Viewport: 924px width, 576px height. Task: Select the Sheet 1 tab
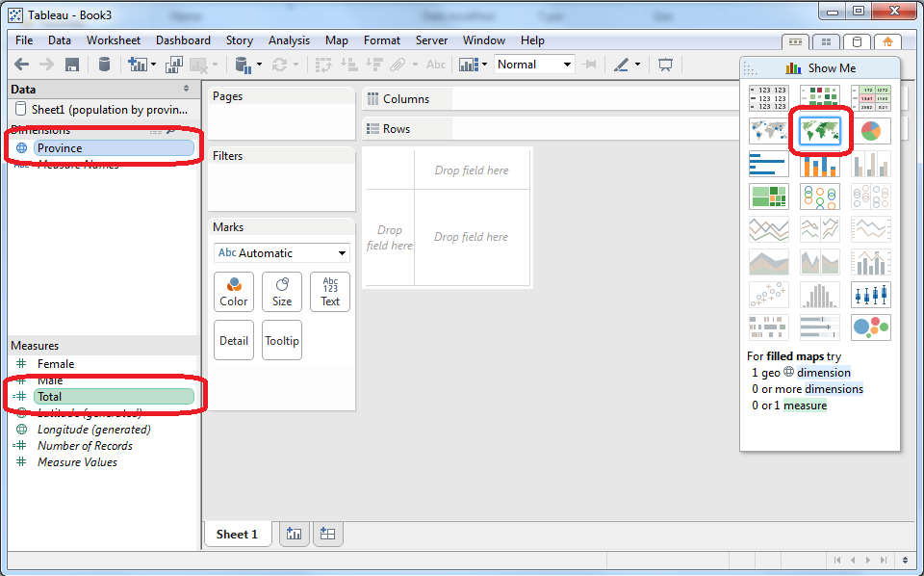[x=237, y=535]
